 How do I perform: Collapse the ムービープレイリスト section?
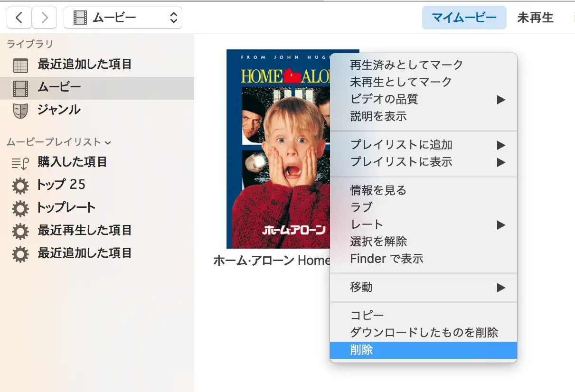(107, 142)
